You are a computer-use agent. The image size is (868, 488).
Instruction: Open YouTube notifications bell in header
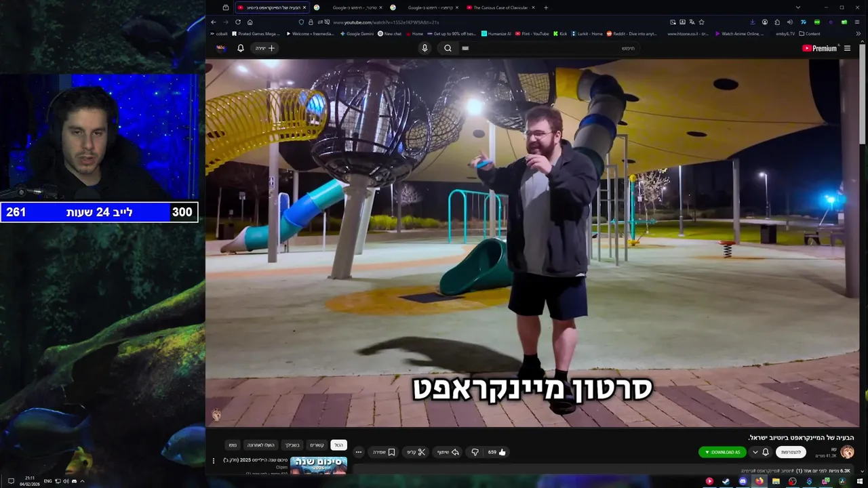pyautogui.click(x=240, y=48)
